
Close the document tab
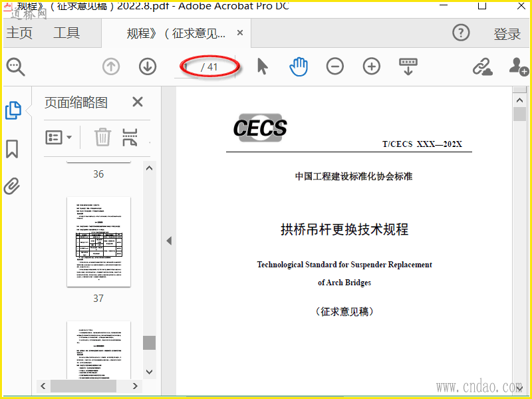coord(240,33)
